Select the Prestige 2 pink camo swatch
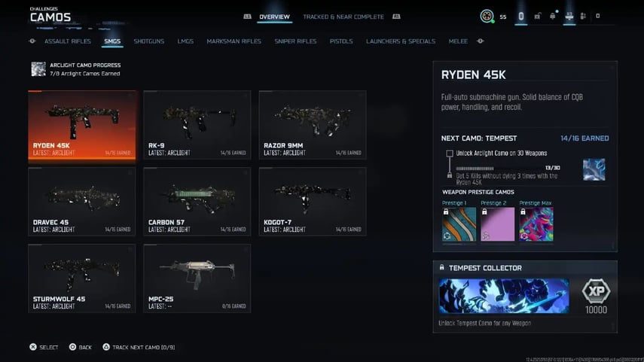This screenshot has width=644, height=362. (x=497, y=224)
